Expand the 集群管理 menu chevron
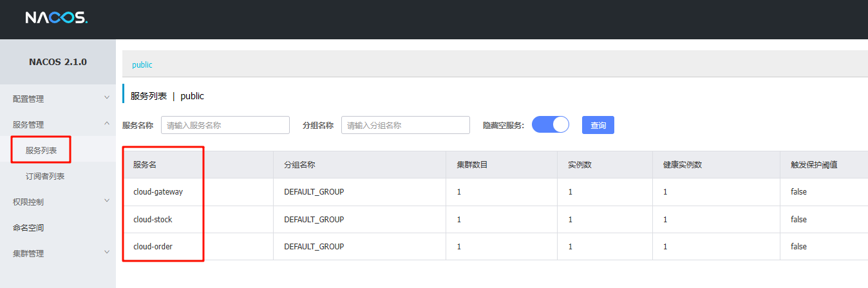Viewport: 868px width, 288px height. pyautogui.click(x=107, y=253)
